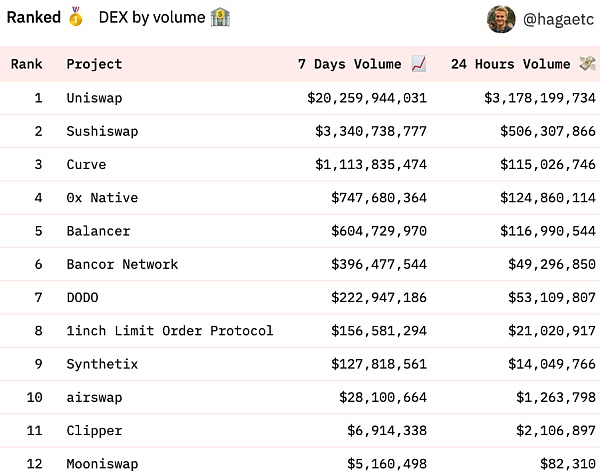Screen dimensions: 600x475
Task: Click the 0x Native project entry
Action: (102, 198)
